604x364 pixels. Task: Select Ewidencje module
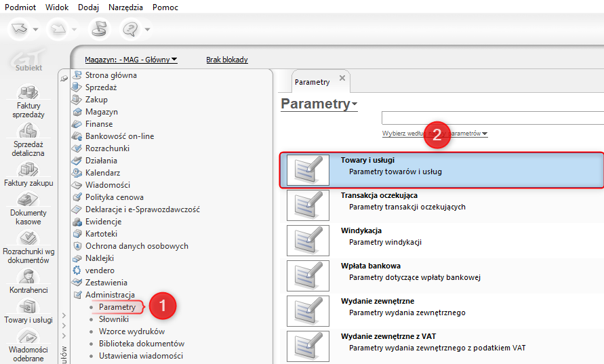coord(104,222)
